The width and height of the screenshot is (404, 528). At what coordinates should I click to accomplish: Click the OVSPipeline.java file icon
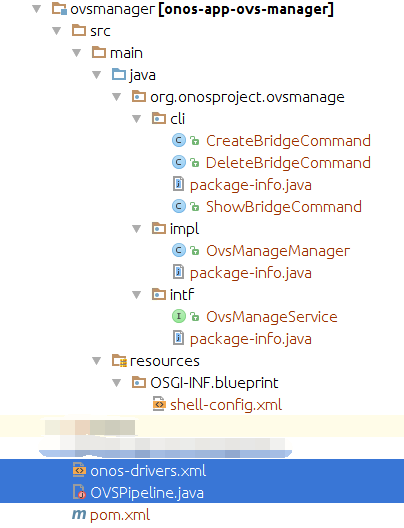click(79, 492)
